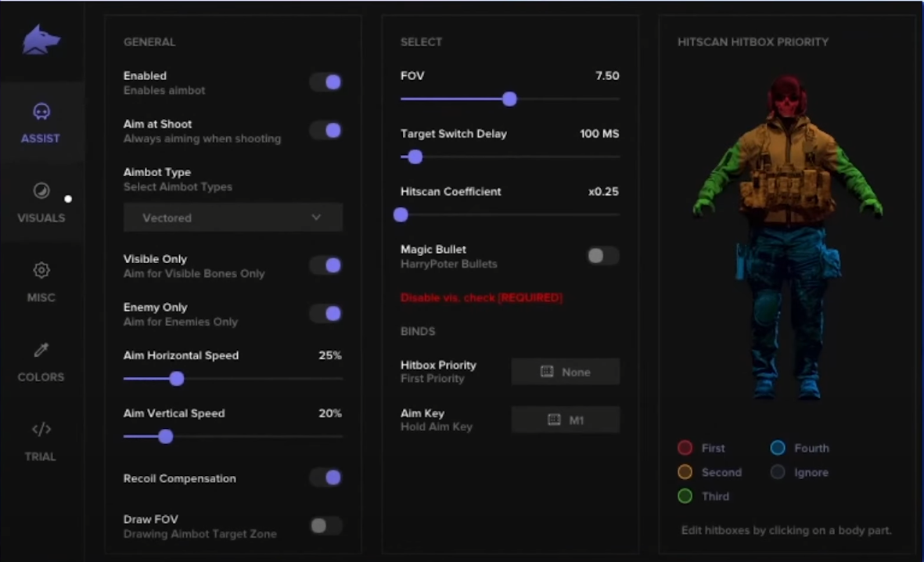924x562 pixels.
Task: Enable the Magic Bullet toggle
Action: [x=602, y=255]
